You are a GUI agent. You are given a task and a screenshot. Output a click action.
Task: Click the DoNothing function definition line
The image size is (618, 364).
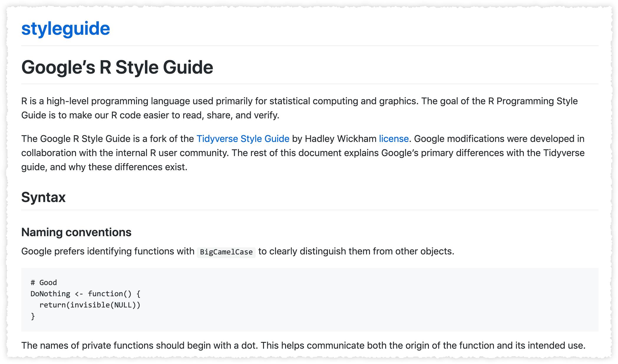click(85, 294)
